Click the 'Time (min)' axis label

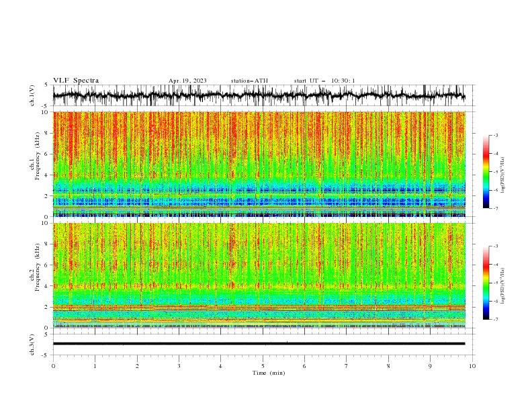tap(269, 373)
